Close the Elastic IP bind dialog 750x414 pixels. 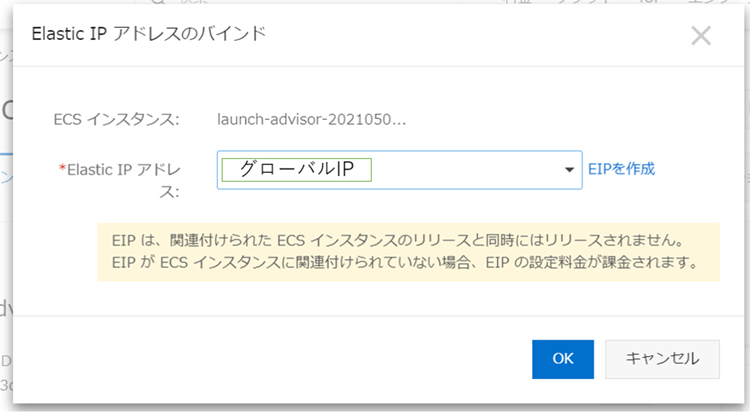tap(701, 37)
